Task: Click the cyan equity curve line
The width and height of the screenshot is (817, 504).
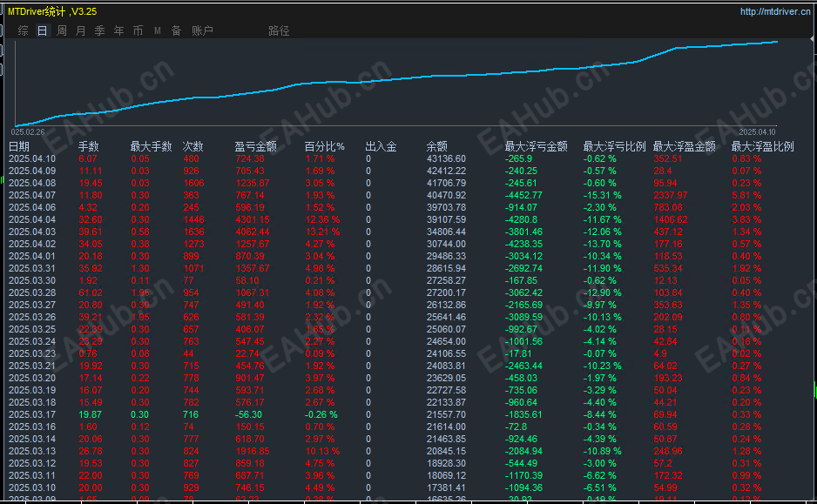Action: (x=396, y=80)
